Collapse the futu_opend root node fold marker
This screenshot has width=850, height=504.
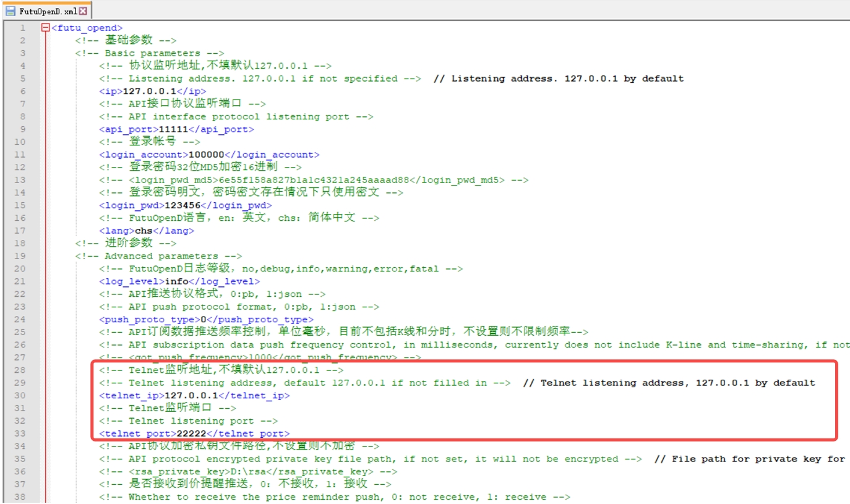(x=45, y=28)
